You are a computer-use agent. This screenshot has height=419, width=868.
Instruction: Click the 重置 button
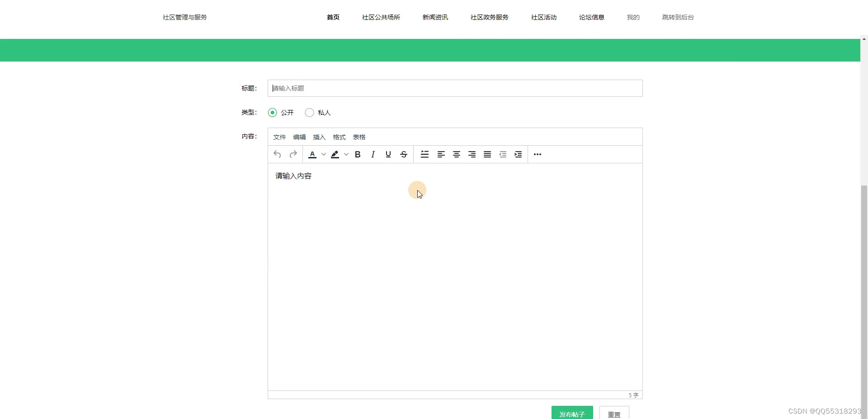tap(614, 413)
